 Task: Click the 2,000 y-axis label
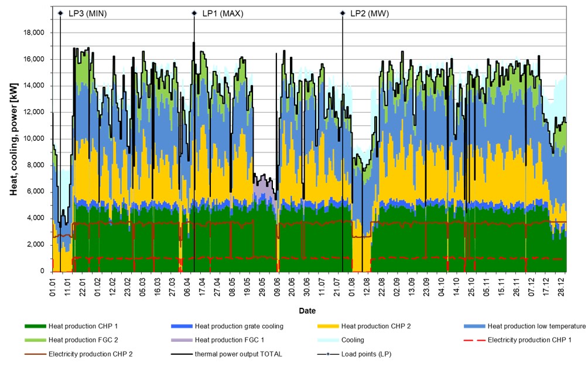[35, 245]
